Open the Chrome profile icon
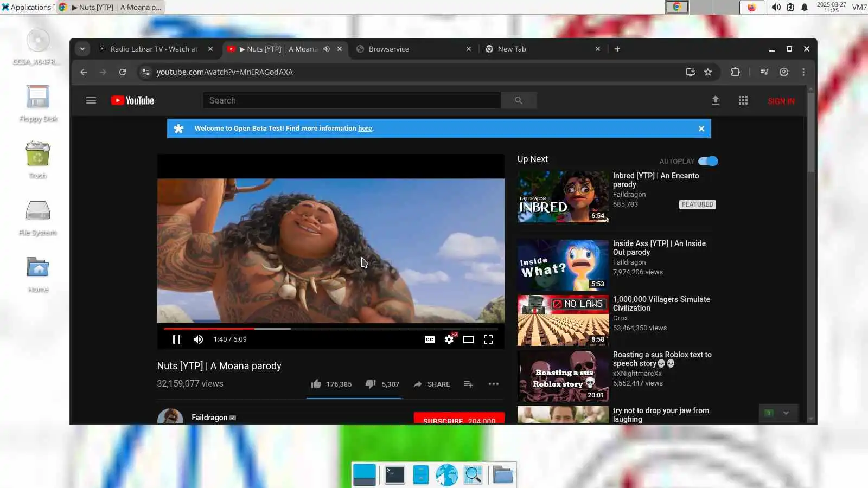 [x=784, y=72]
